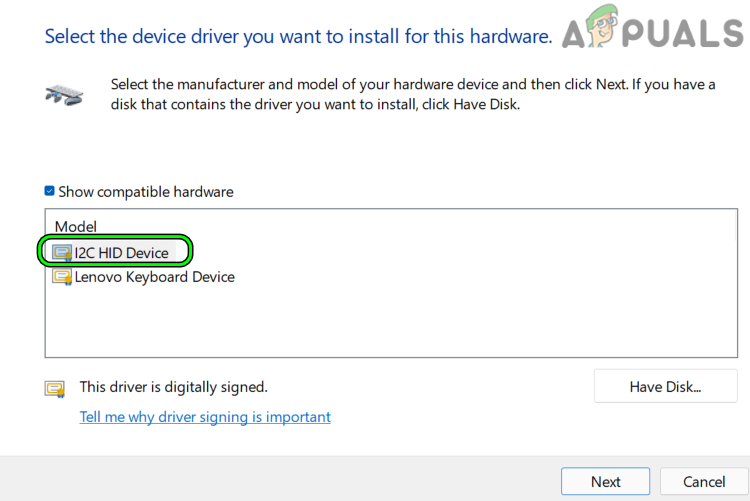Click the Lenovo Keyboard Device driver icon

tap(62, 277)
